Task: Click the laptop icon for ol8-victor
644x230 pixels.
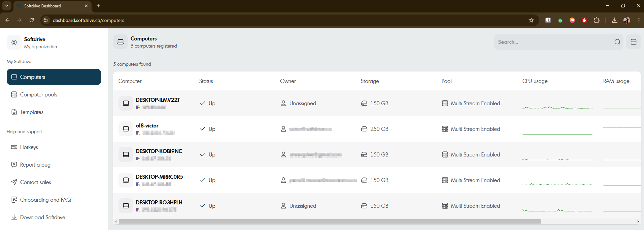Action: tap(126, 129)
